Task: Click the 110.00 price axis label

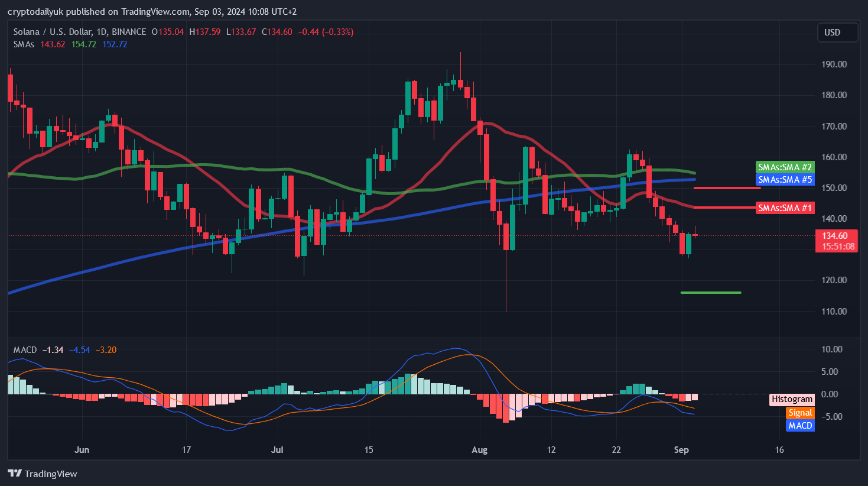Action: pyautogui.click(x=834, y=312)
